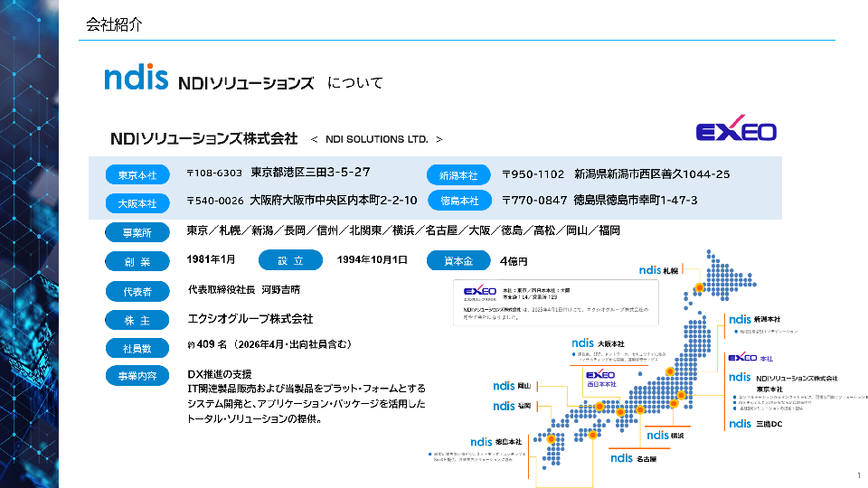Click Osaka address 大阪府大阪市中央区内本町2-2-10

click(x=334, y=201)
